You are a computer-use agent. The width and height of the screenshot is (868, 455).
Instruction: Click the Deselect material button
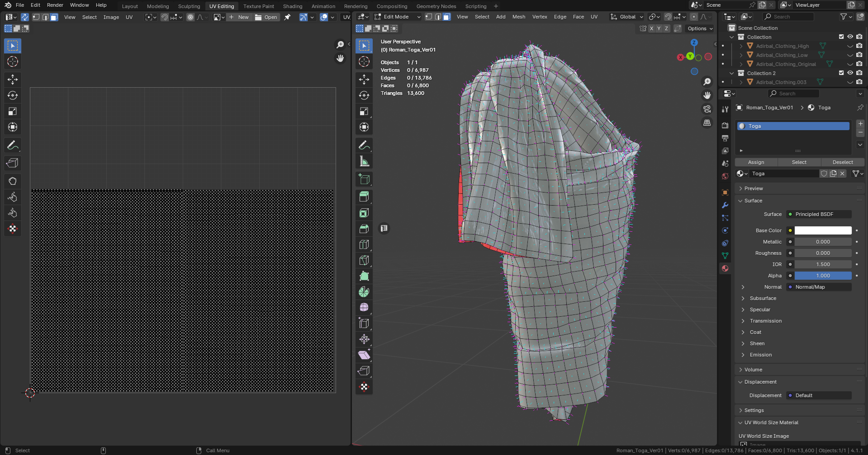pos(843,162)
